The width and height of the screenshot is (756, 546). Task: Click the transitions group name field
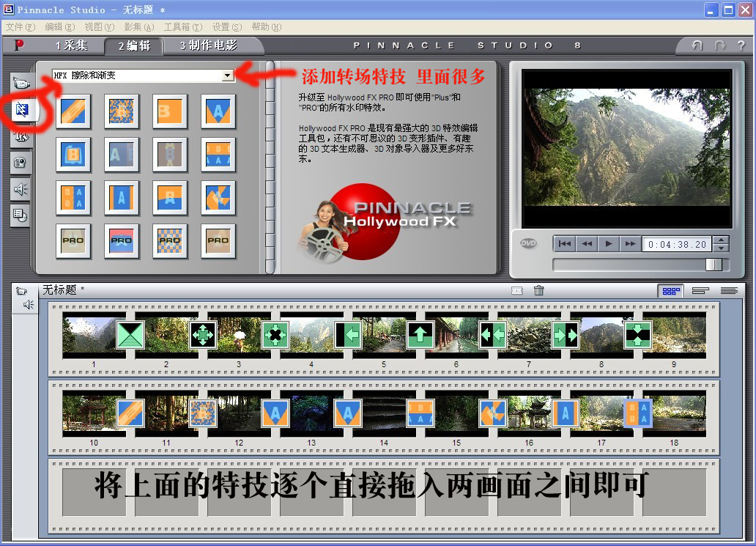[x=137, y=75]
